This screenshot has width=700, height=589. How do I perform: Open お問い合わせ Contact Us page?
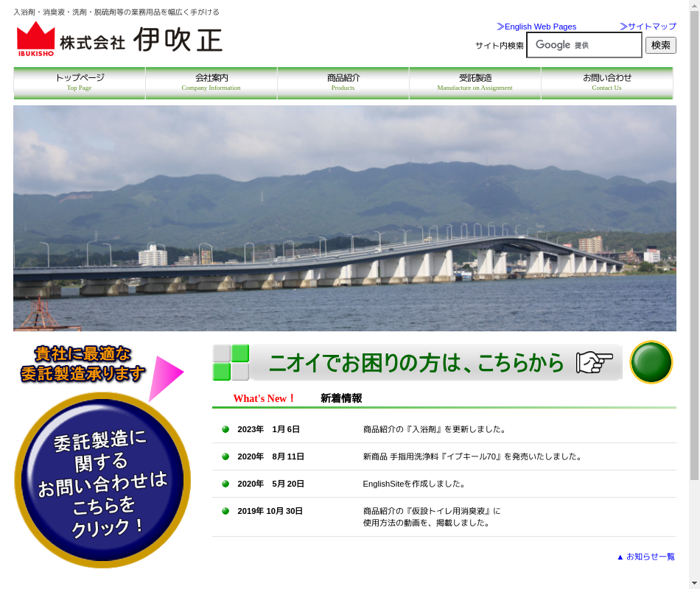pyautogui.click(x=606, y=82)
